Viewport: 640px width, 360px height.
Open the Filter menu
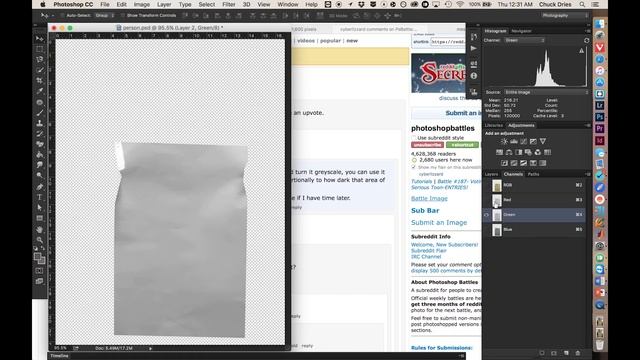[229, 4]
